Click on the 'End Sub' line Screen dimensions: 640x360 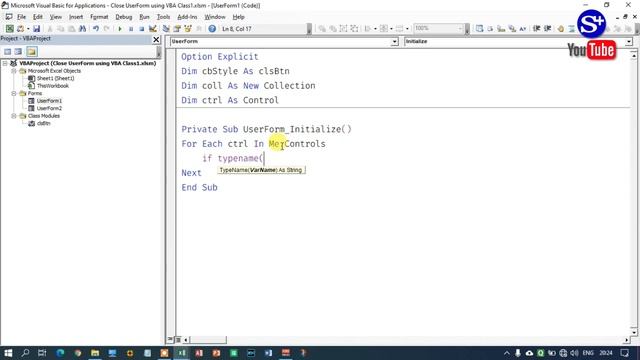[x=200, y=188]
